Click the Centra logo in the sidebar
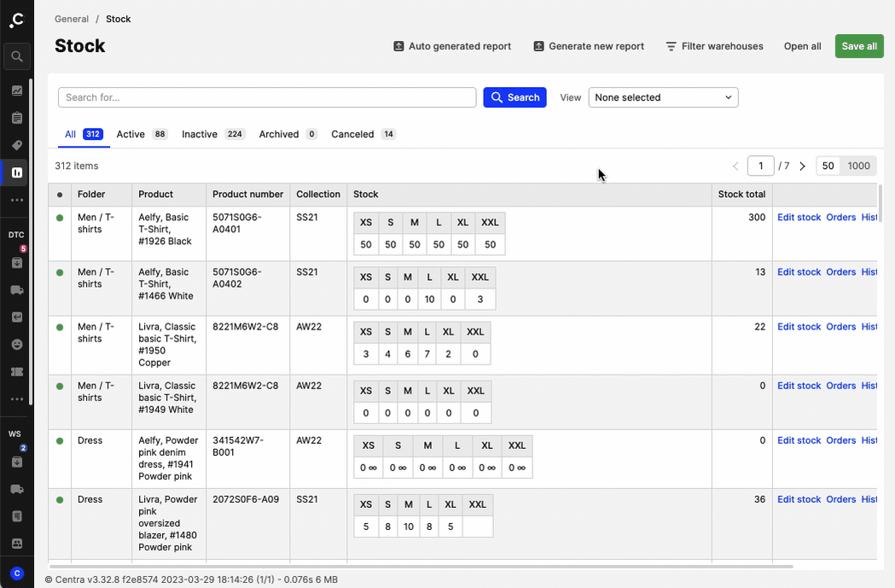The image size is (895, 588). pos(17,20)
